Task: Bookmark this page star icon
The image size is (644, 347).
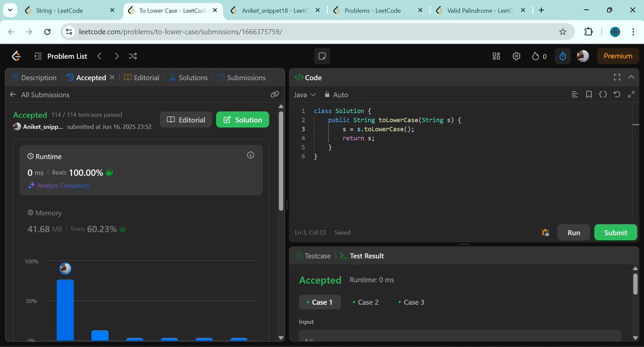Action: pos(562,32)
